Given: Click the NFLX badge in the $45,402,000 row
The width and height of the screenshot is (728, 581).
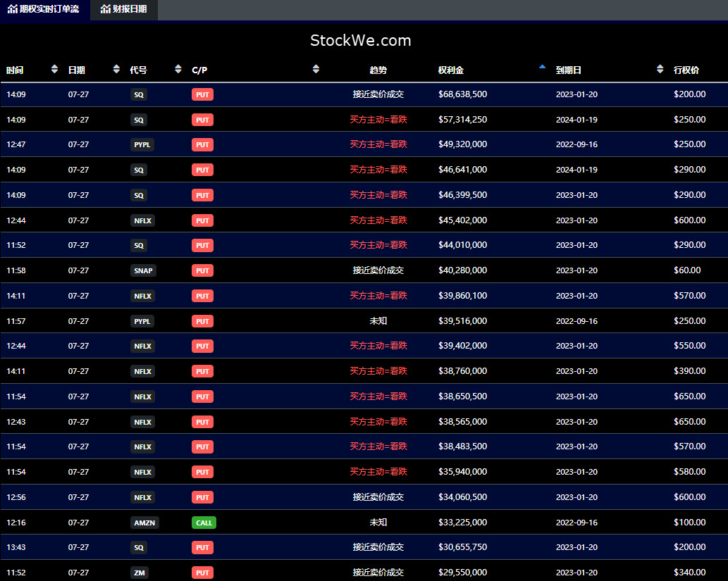Looking at the screenshot, I should pos(142,220).
